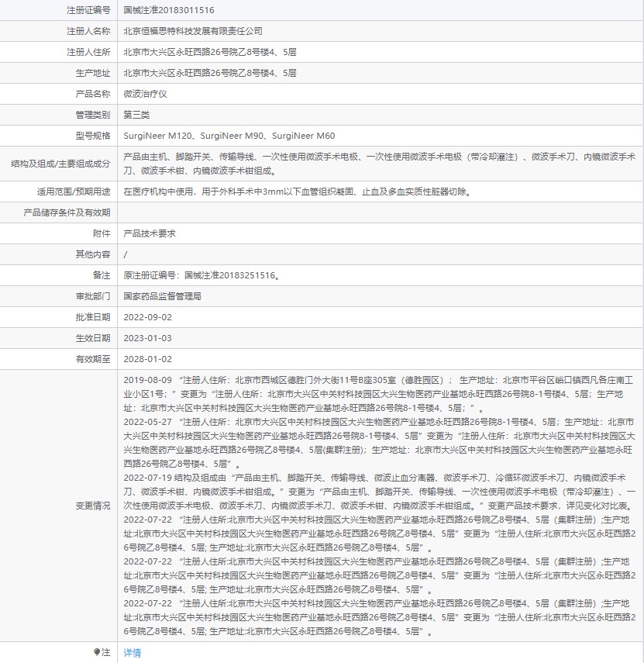
Task: Click the bulb icon beside 注
Action: (97, 652)
